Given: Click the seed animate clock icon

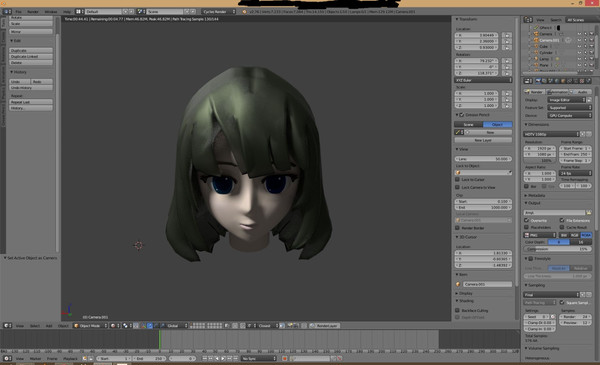Looking at the screenshot, I should tap(553, 317).
